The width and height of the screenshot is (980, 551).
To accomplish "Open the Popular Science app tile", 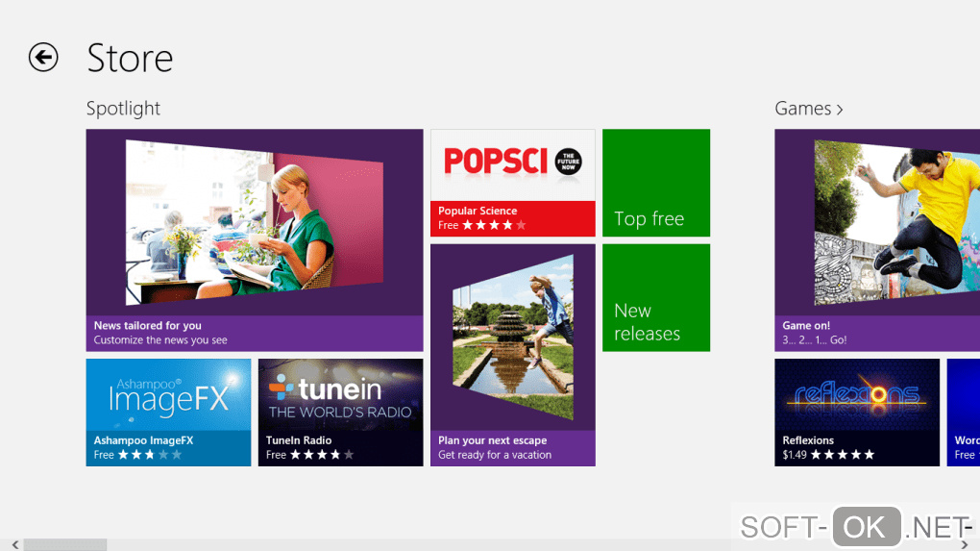I will tap(512, 183).
